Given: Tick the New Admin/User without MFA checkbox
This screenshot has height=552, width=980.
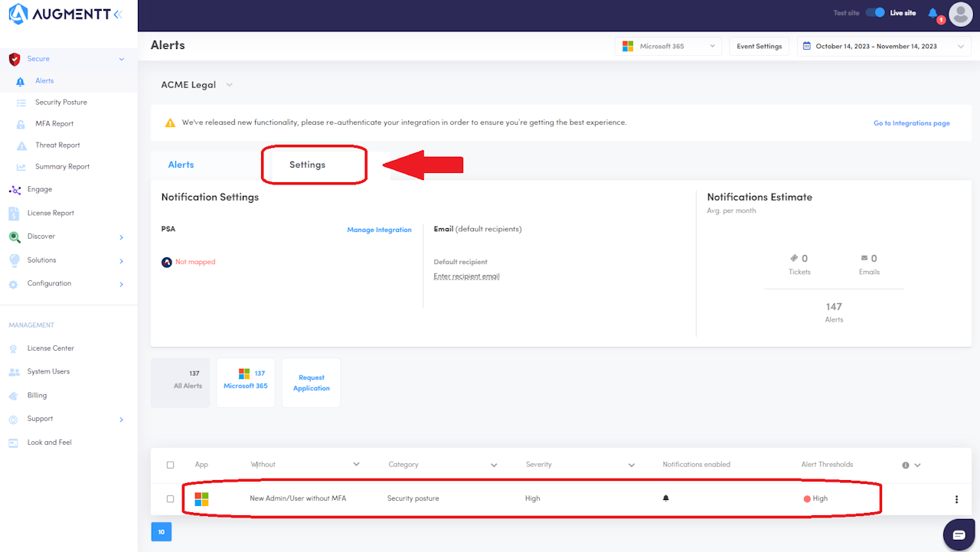Looking at the screenshot, I should [170, 499].
